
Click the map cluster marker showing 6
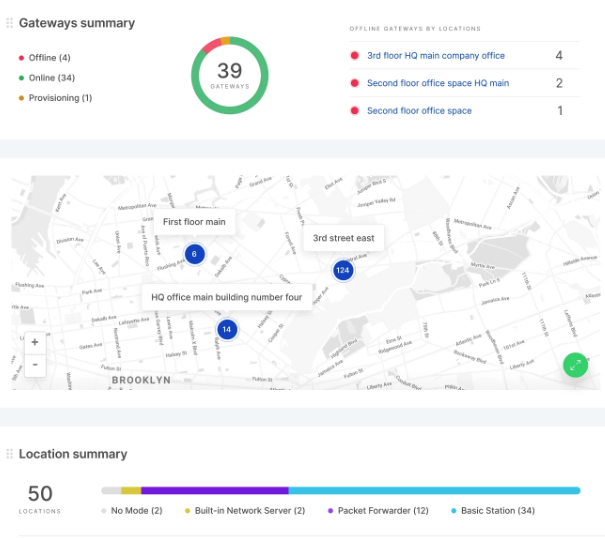point(194,254)
